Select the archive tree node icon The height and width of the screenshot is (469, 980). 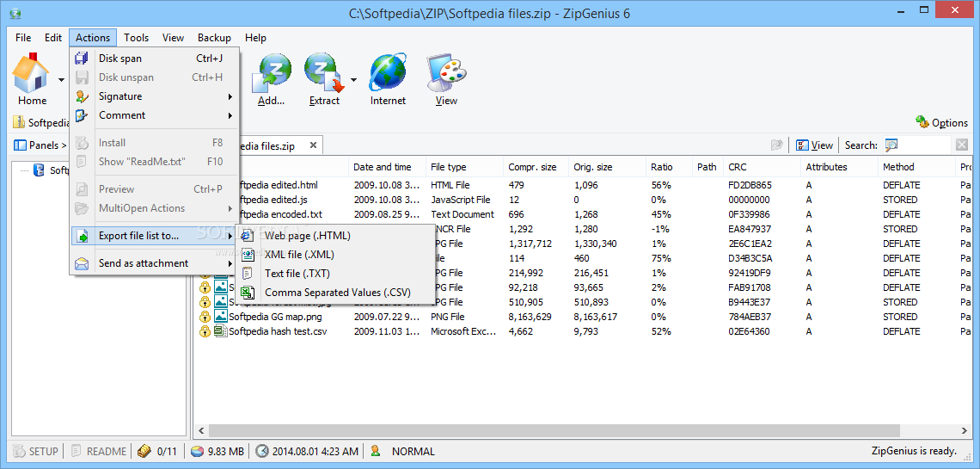tap(39, 170)
